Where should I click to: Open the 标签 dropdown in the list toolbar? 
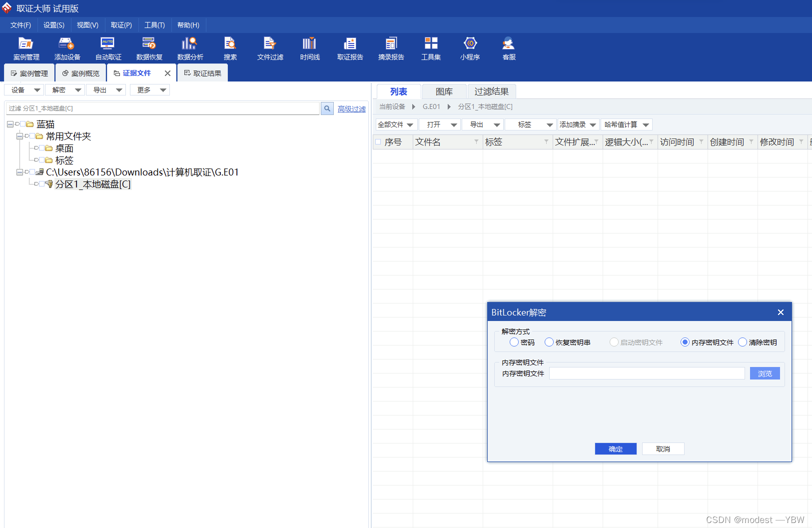click(x=530, y=124)
